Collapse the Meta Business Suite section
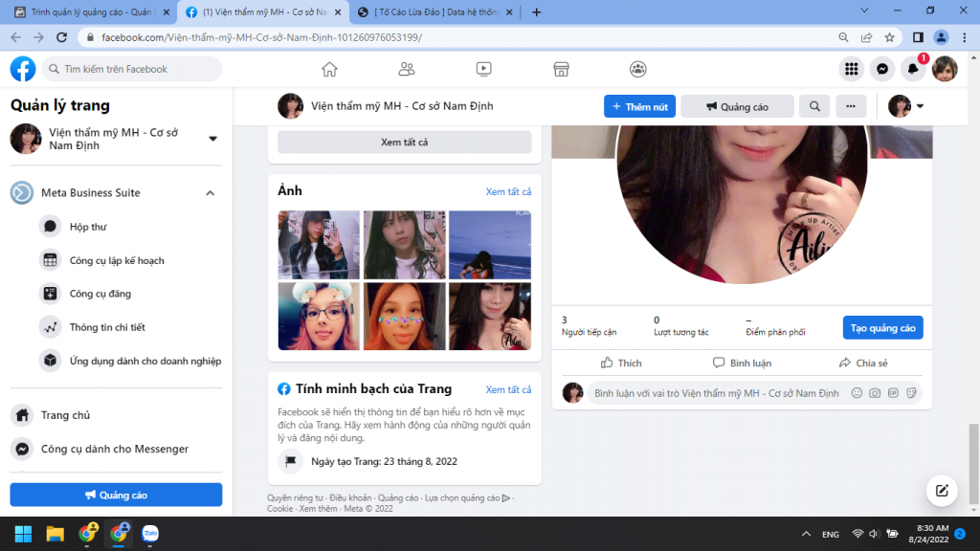Screen dimensions: 980x551 [210, 193]
